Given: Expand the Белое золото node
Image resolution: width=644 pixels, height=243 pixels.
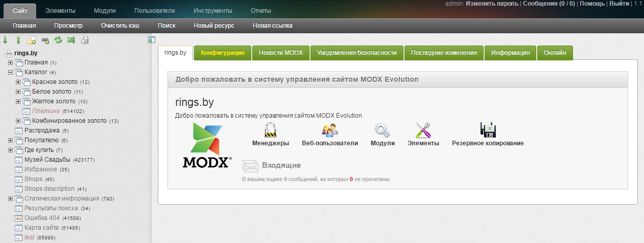Looking at the screenshot, I should point(18,92).
